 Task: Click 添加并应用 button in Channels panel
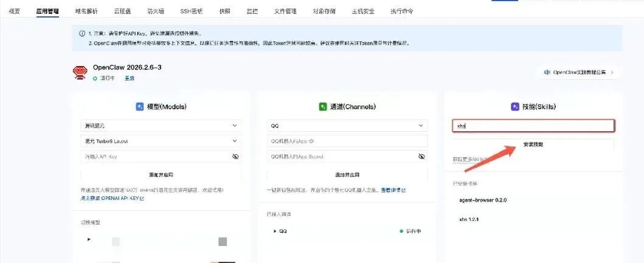click(347, 175)
